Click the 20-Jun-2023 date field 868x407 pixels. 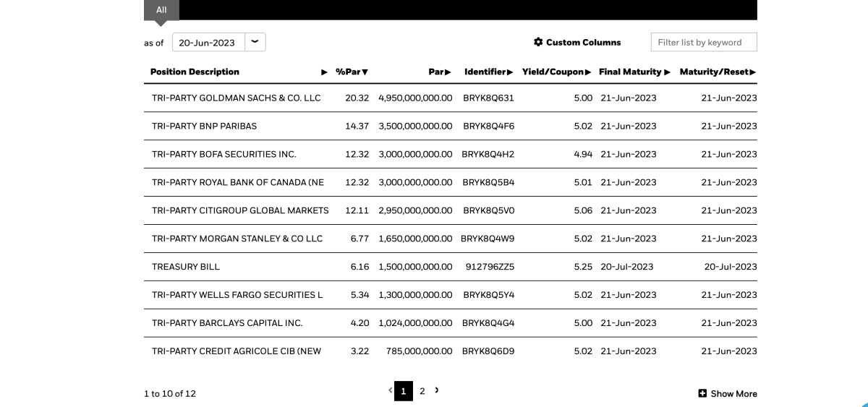(x=209, y=42)
